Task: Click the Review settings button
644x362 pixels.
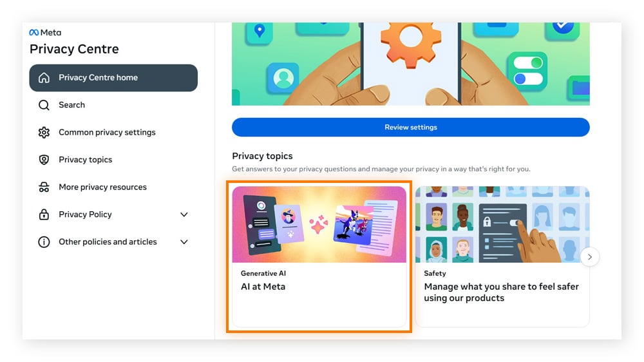Action: pos(411,128)
